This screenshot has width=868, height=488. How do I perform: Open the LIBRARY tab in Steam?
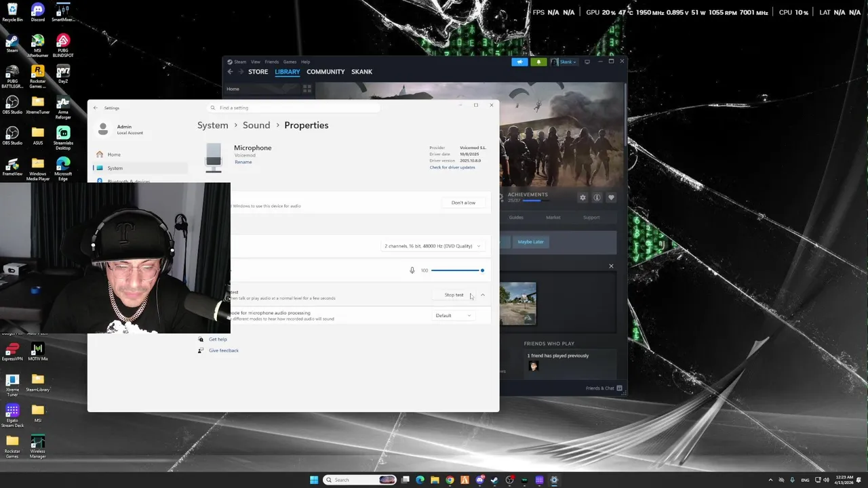[x=288, y=72]
